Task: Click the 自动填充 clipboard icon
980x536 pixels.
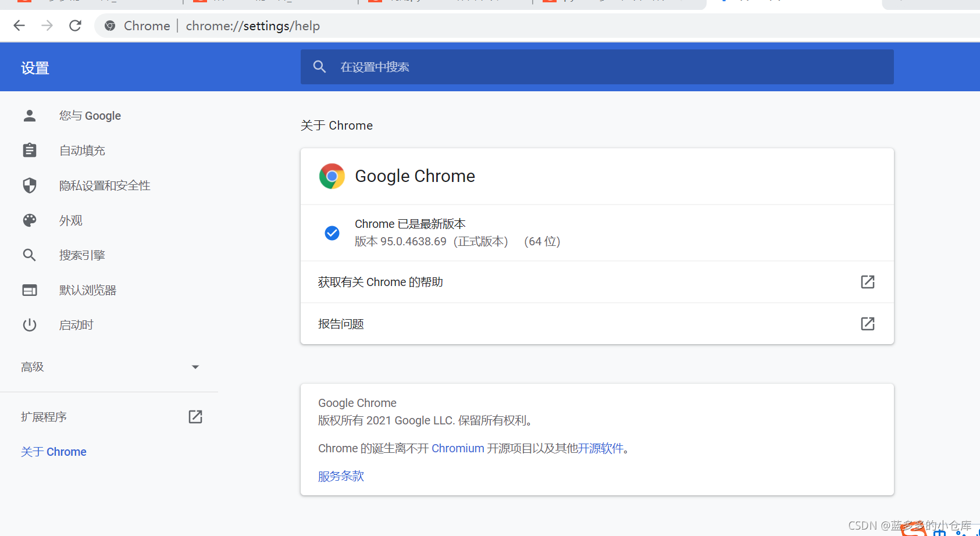Action: pyautogui.click(x=29, y=150)
